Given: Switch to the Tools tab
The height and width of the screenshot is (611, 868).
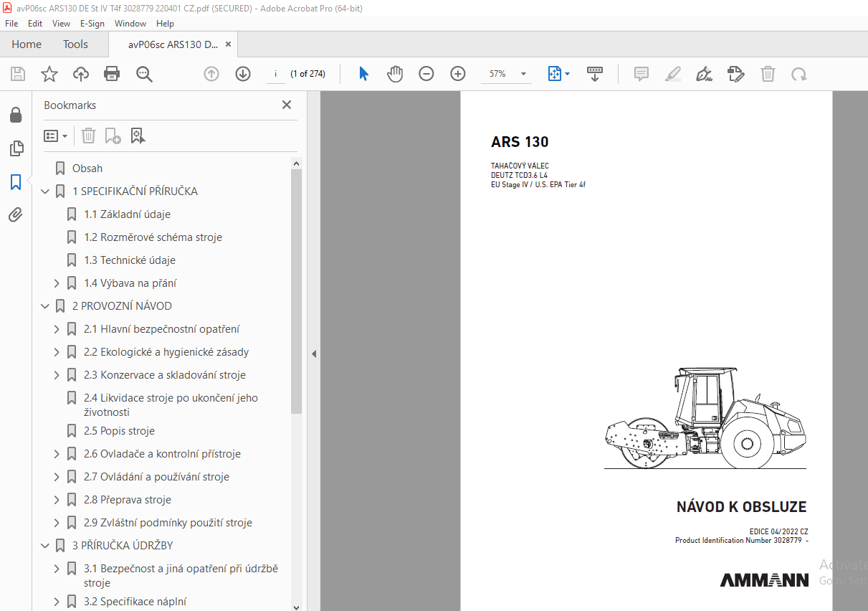Looking at the screenshot, I should click(75, 44).
